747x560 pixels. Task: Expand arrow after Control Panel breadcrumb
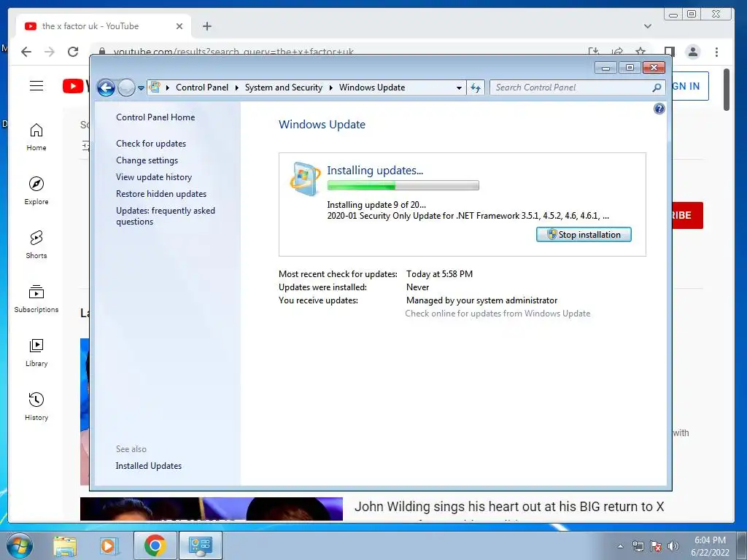[236, 87]
